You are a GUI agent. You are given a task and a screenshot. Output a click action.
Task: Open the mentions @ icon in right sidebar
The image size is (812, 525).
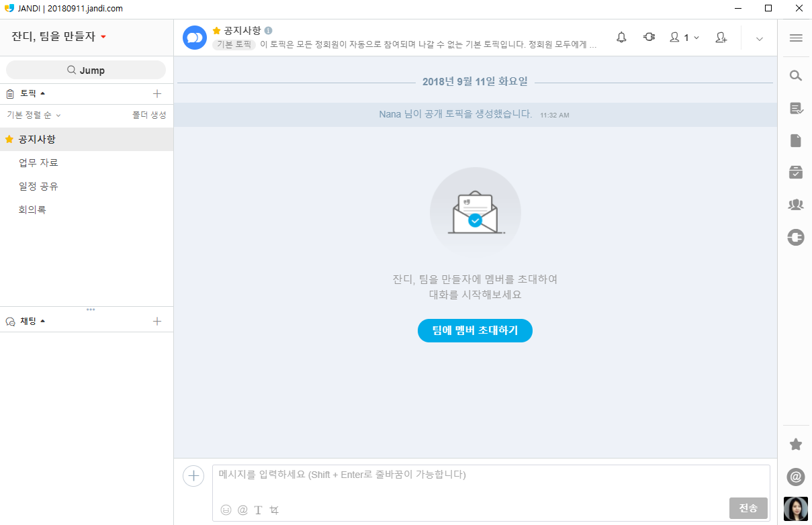[796, 477]
